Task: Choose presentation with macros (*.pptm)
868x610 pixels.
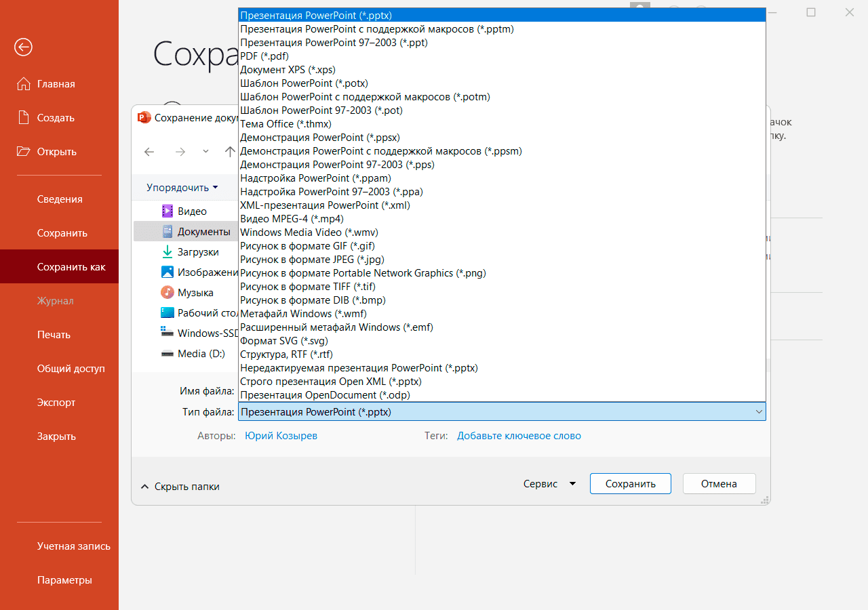Action: point(502,29)
